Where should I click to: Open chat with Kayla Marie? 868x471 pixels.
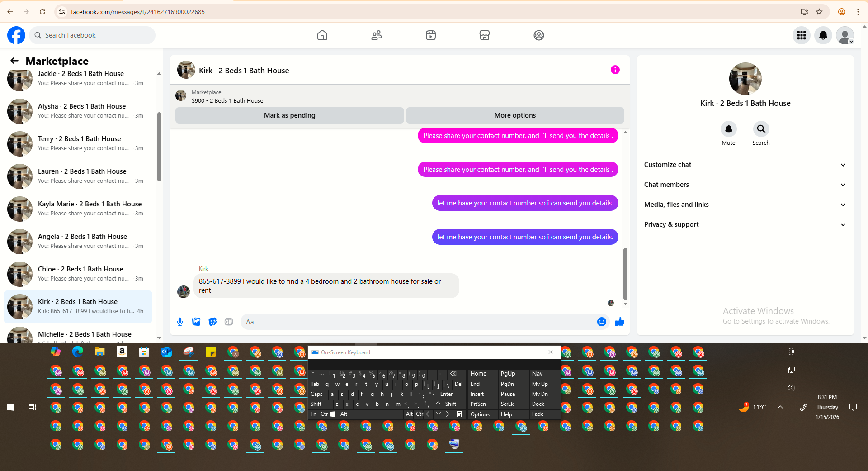click(78, 209)
